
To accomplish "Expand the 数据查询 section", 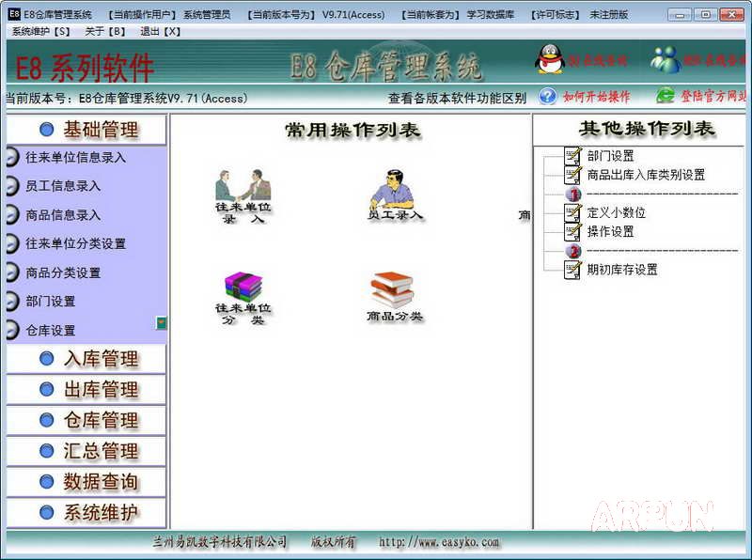I will pos(86,481).
